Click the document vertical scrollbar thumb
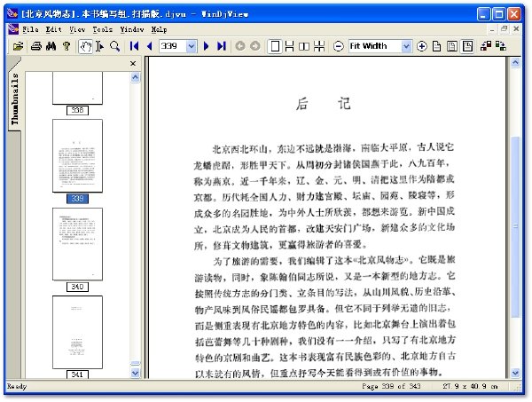The image size is (532, 402). [515, 226]
